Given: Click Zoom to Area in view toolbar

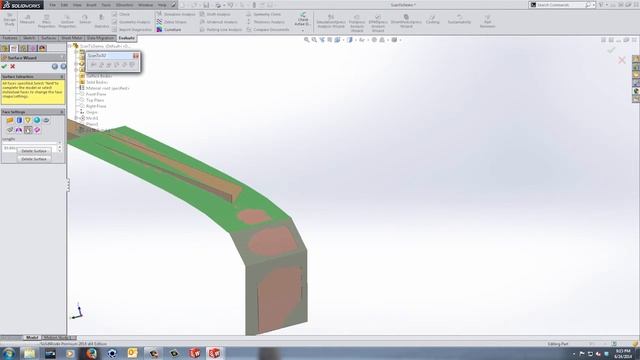Looking at the screenshot, I should (314, 40).
